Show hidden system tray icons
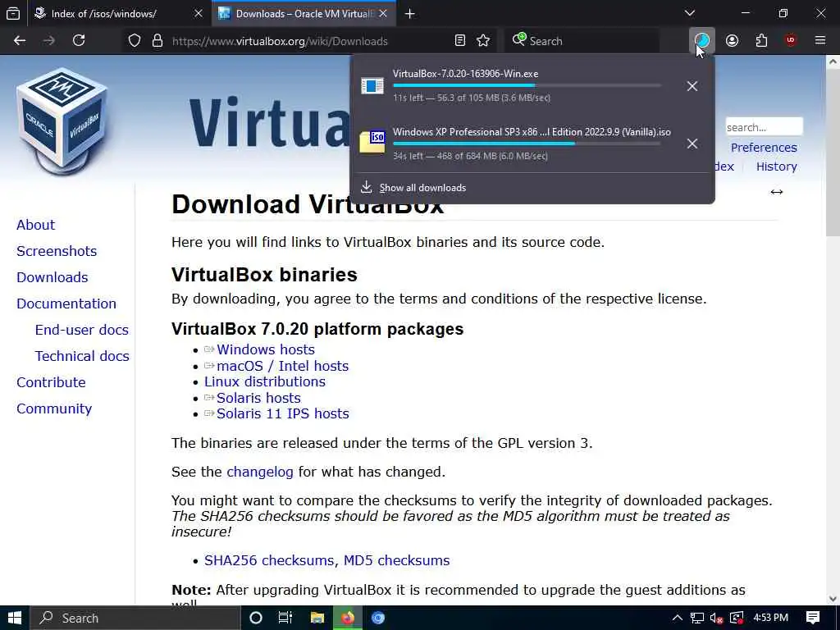Image resolution: width=840 pixels, height=630 pixels. pyautogui.click(x=677, y=618)
